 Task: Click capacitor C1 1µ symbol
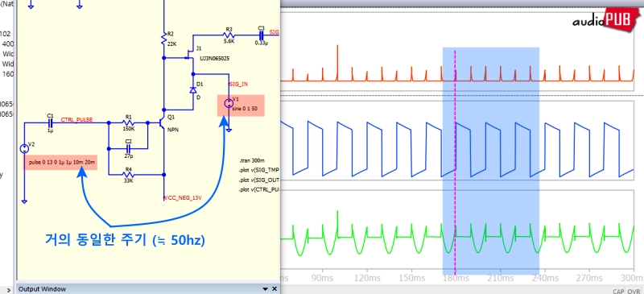click(x=51, y=122)
